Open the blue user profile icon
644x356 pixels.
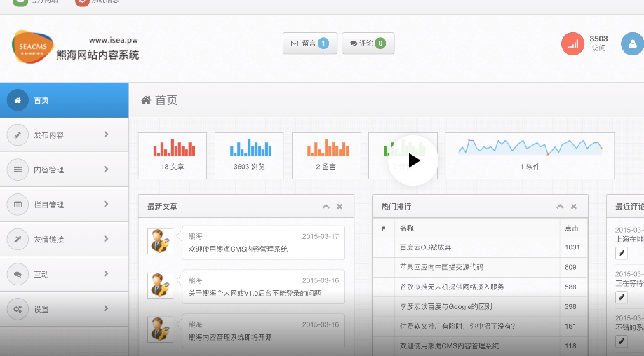click(x=633, y=44)
